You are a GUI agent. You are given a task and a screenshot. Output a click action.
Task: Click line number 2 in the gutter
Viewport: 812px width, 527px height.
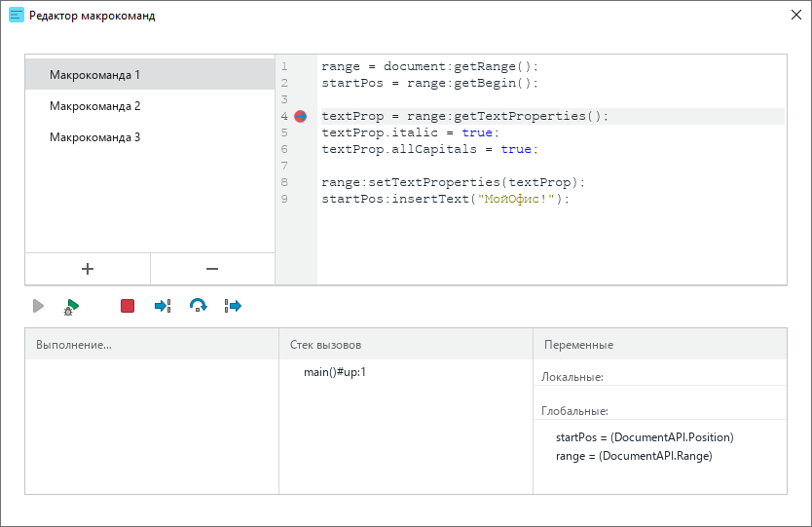284,83
